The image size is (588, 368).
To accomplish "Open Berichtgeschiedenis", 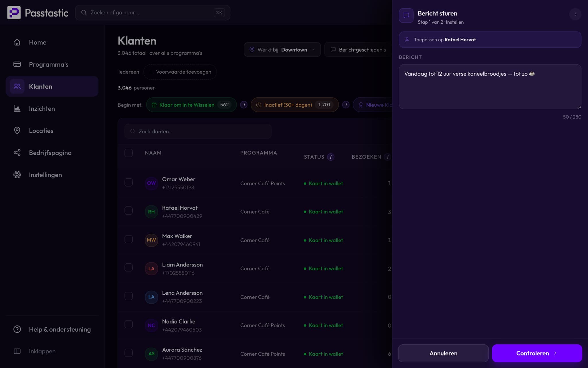I will point(358,49).
